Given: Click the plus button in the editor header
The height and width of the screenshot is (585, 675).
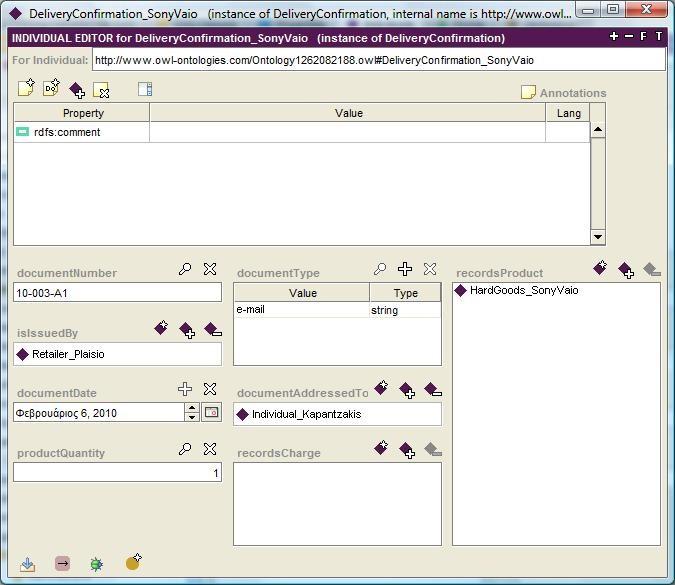Looking at the screenshot, I should point(614,36).
